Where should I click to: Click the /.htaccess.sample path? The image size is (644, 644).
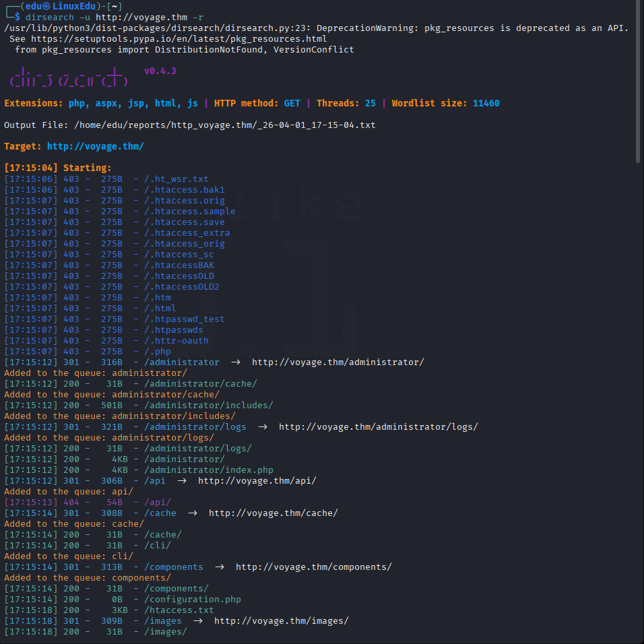coord(190,212)
